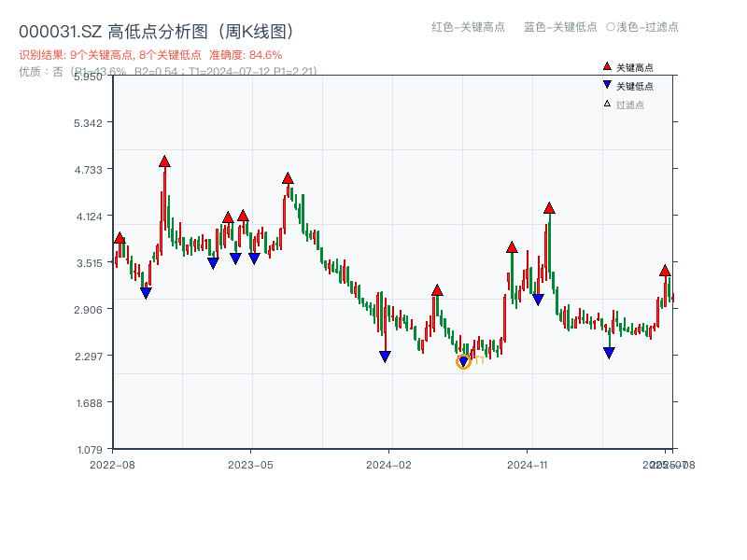Click the highest red triangle marker near 4.733

point(164,161)
